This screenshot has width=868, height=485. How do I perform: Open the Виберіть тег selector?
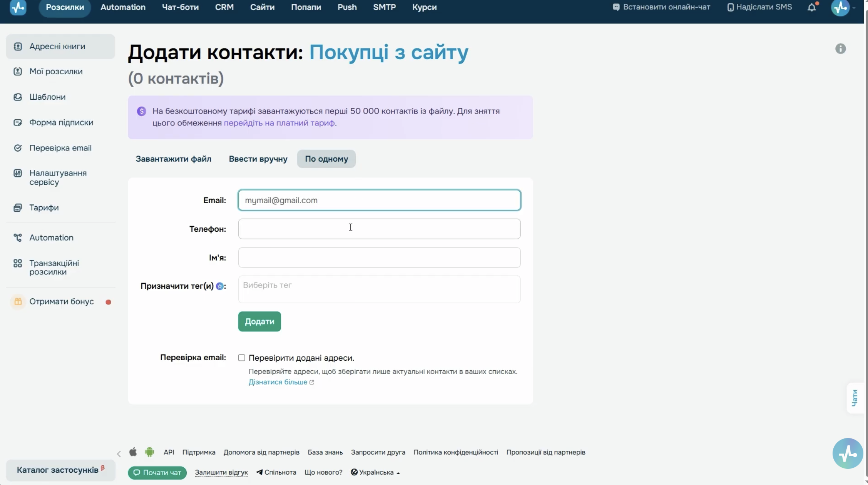point(379,289)
